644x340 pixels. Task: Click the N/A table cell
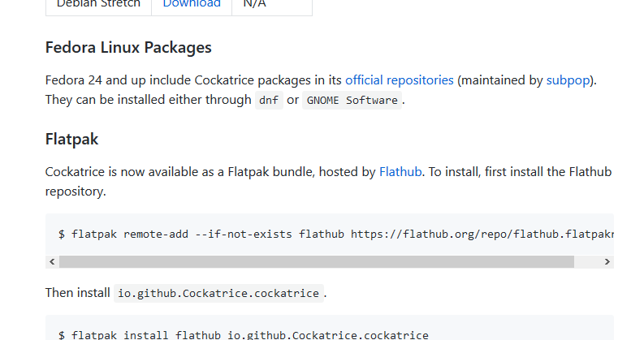[272, 4]
